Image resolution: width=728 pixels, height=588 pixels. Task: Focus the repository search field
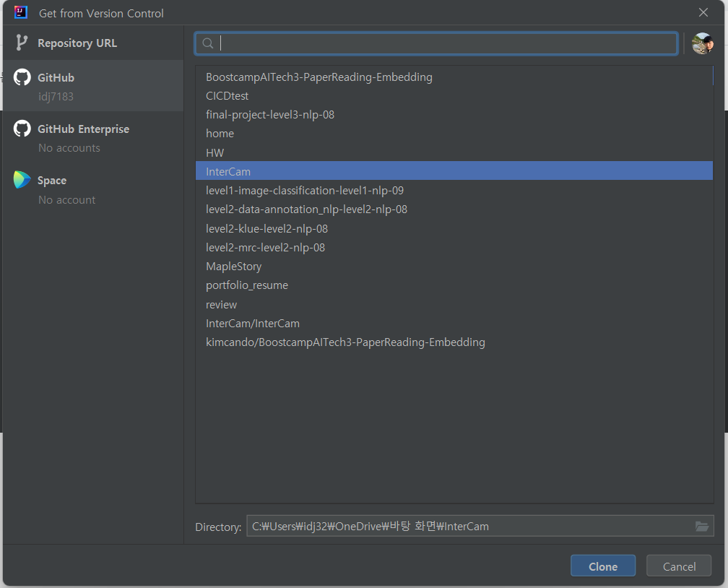tap(436, 43)
